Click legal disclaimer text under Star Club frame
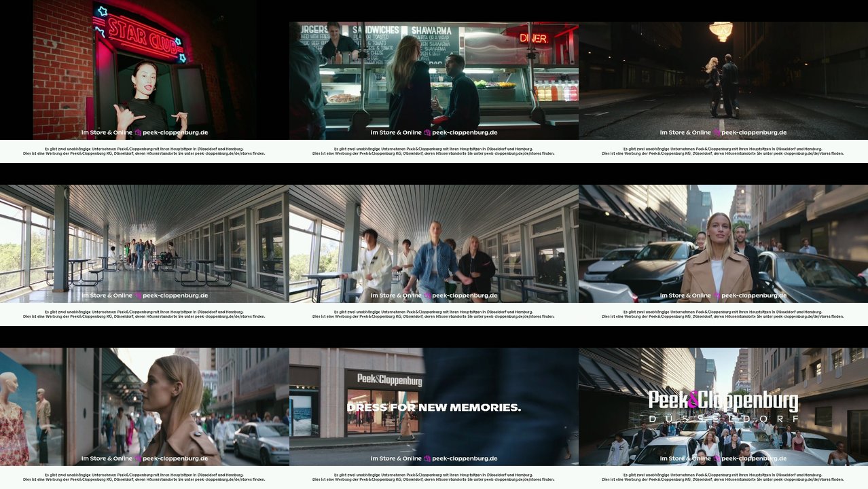The width and height of the screenshot is (868, 489). click(144, 151)
